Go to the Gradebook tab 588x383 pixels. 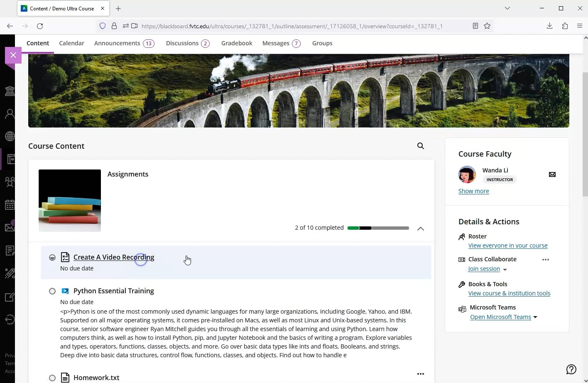pos(237,43)
